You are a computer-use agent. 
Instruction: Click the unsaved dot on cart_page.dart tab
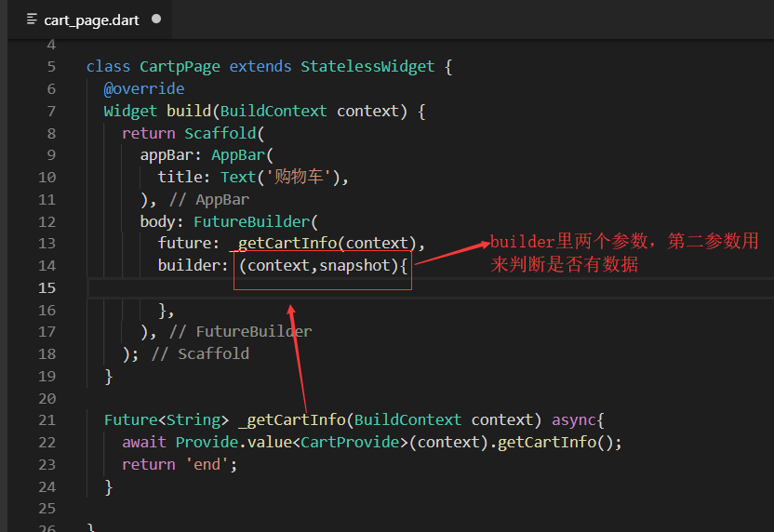coord(156,19)
